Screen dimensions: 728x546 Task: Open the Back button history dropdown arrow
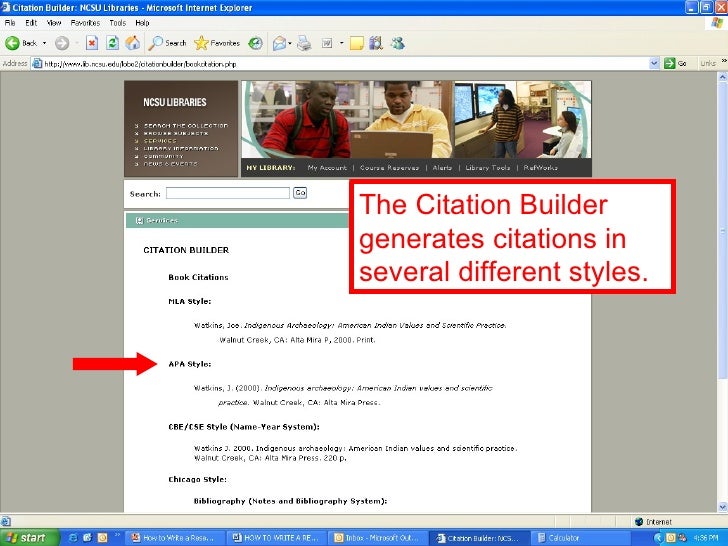point(45,43)
